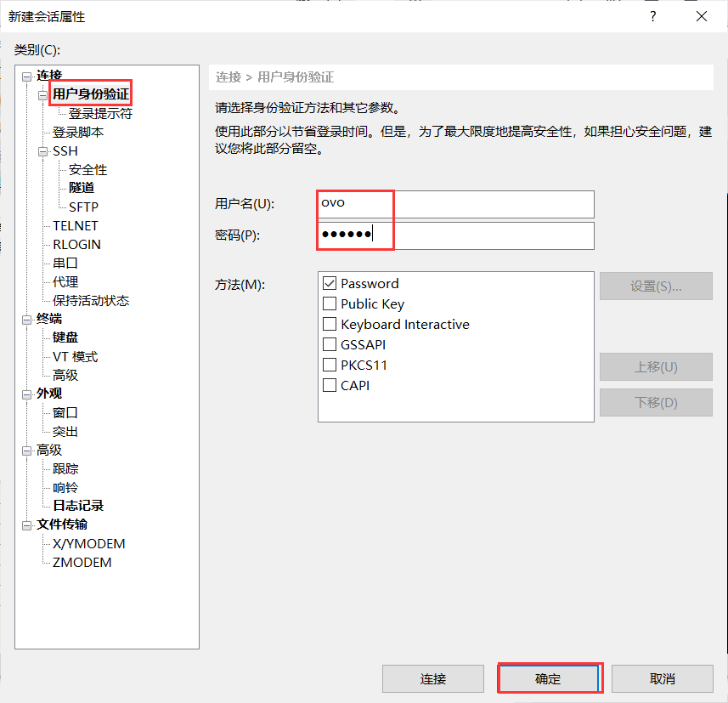Viewport: 728px width, 703px height.
Task: Collapse the SSH tree node
Action: (x=43, y=152)
